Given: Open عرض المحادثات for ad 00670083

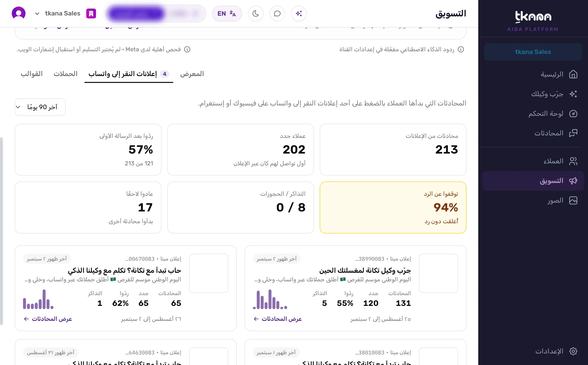Looking at the screenshot, I should click(48, 319).
